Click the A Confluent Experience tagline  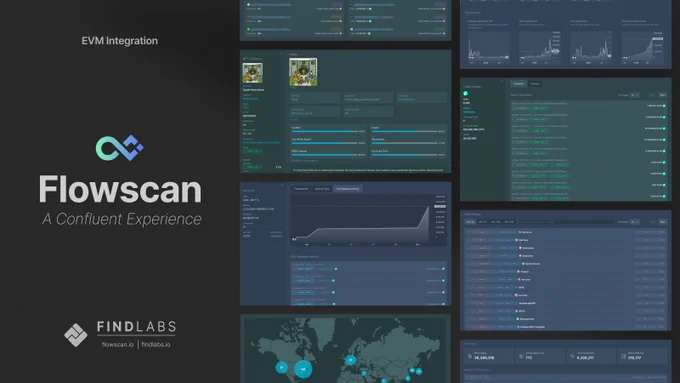122,219
